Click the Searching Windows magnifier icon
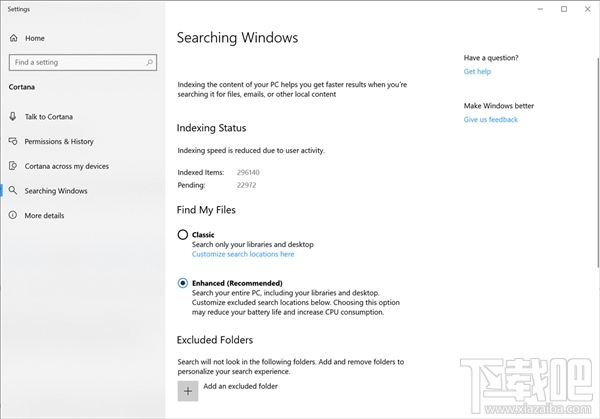600x419 pixels. click(x=13, y=190)
